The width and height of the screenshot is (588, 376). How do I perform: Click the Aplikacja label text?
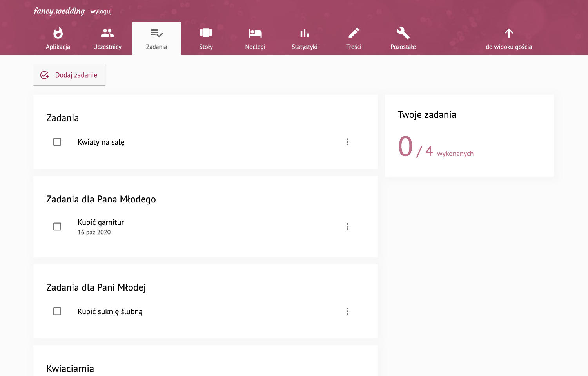click(58, 47)
